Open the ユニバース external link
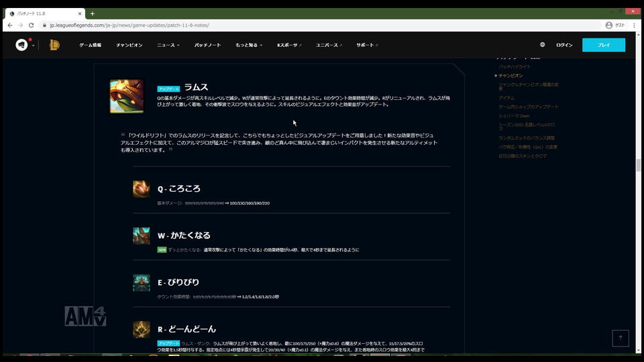The image size is (644, 362). click(x=329, y=45)
